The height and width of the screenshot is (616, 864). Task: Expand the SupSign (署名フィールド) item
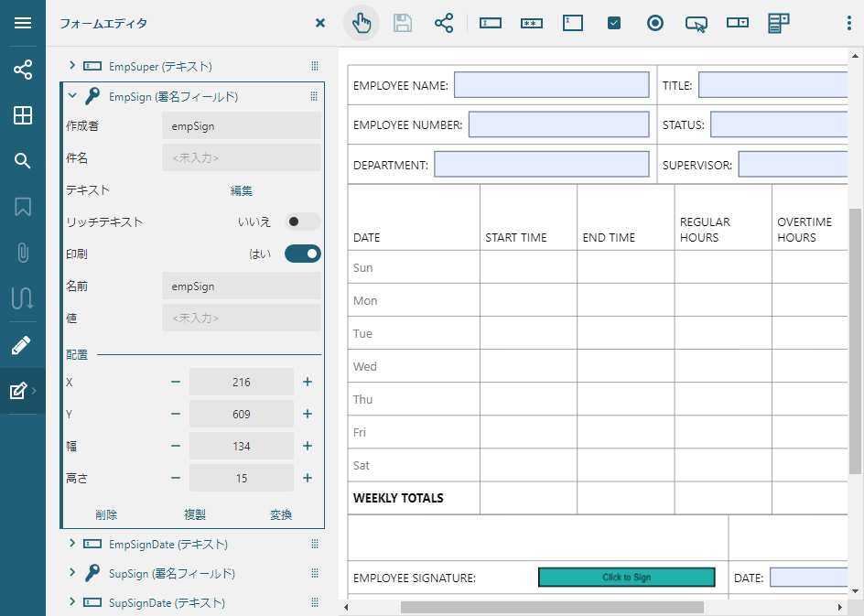click(71, 572)
